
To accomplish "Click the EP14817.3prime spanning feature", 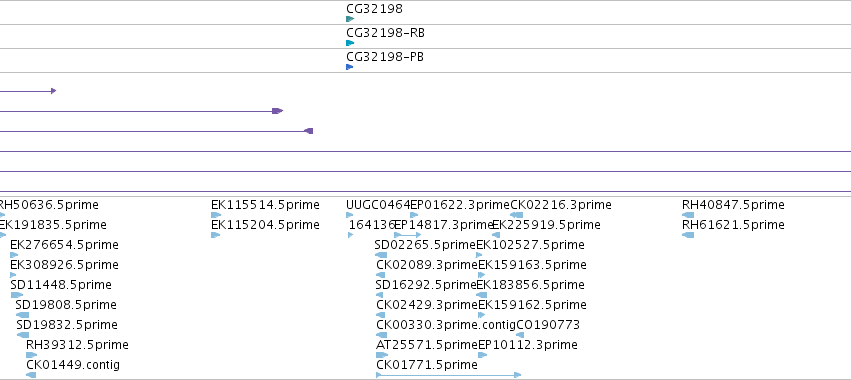I will [407, 235].
